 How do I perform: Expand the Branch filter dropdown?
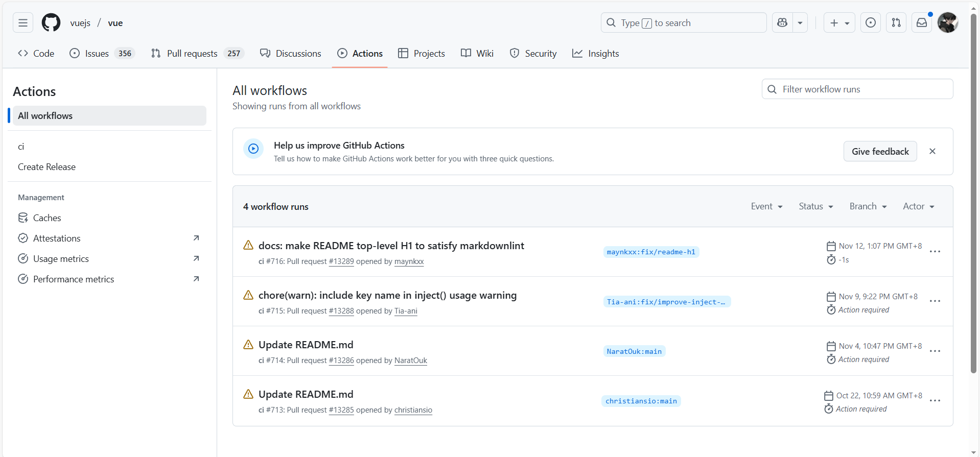[x=868, y=206]
